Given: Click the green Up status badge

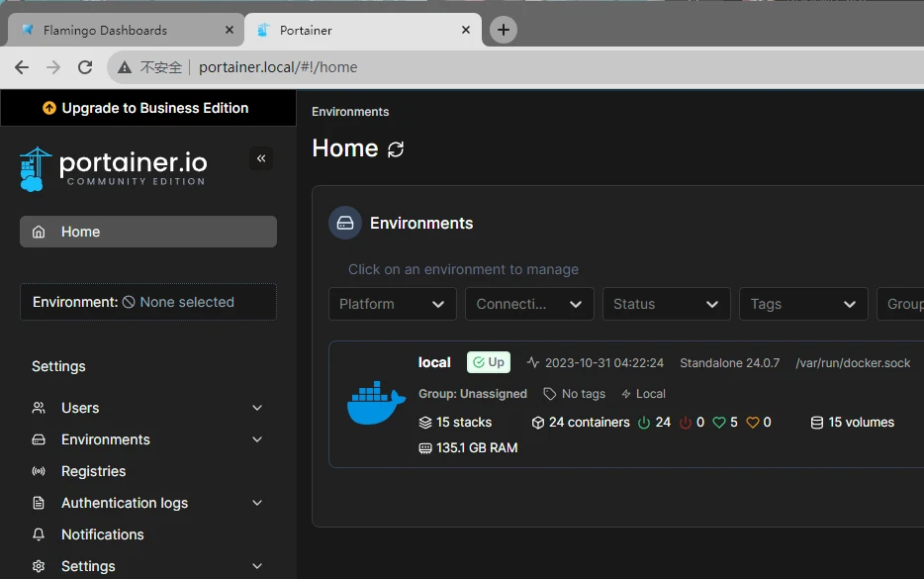Looking at the screenshot, I should tap(489, 362).
